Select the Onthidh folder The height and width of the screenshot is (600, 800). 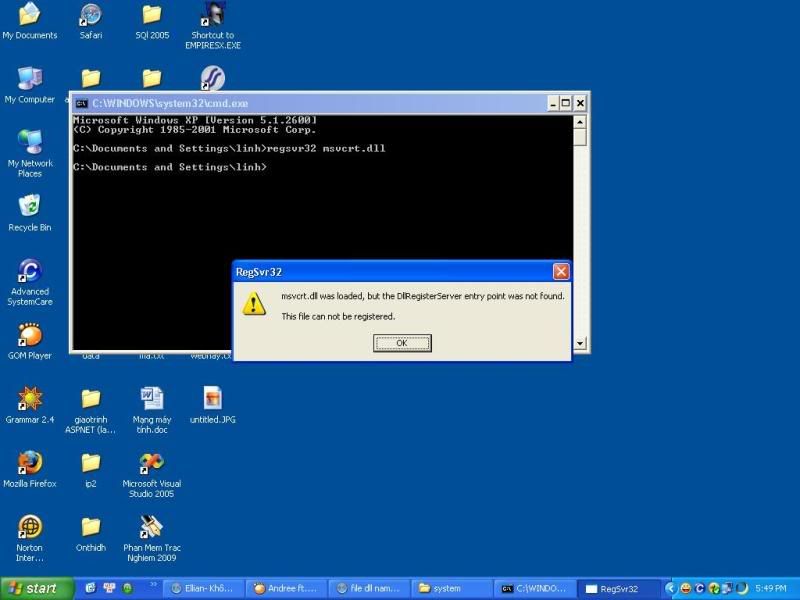click(x=91, y=534)
